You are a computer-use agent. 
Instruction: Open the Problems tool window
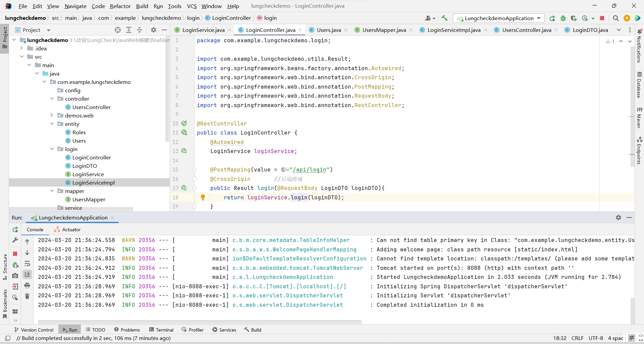tap(127, 330)
